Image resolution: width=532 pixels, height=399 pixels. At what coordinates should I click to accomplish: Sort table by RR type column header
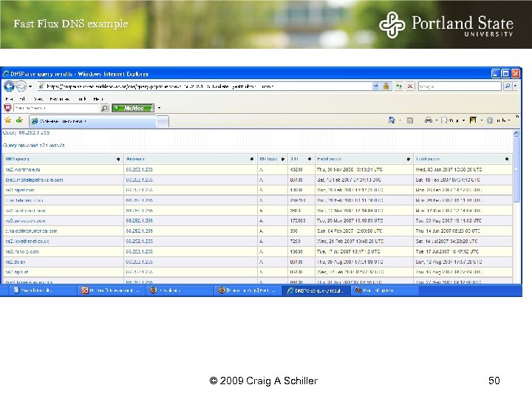point(272,159)
